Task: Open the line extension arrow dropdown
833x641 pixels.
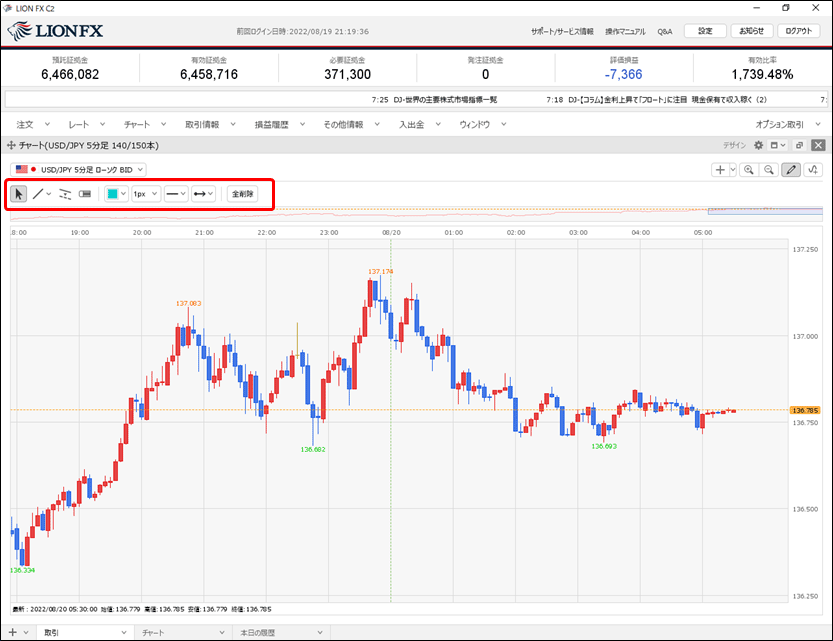Action: pyautogui.click(x=203, y=194)
